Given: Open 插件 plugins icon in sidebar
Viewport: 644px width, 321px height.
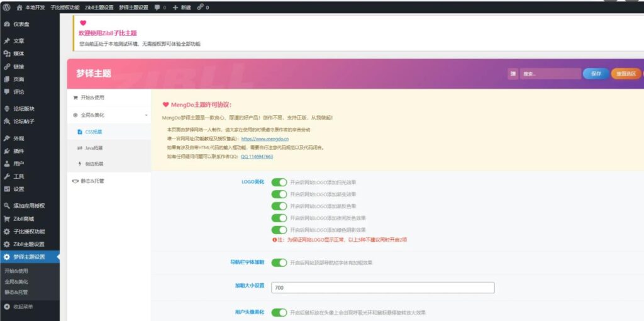Looking at the screenshot, I should (x=6, y=151).
